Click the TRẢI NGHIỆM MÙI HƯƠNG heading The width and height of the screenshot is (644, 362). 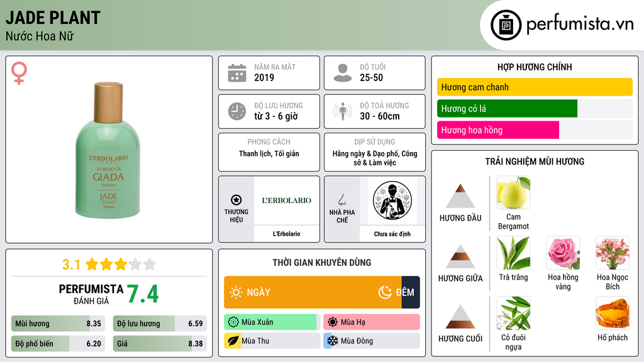[x=535, y=162]
